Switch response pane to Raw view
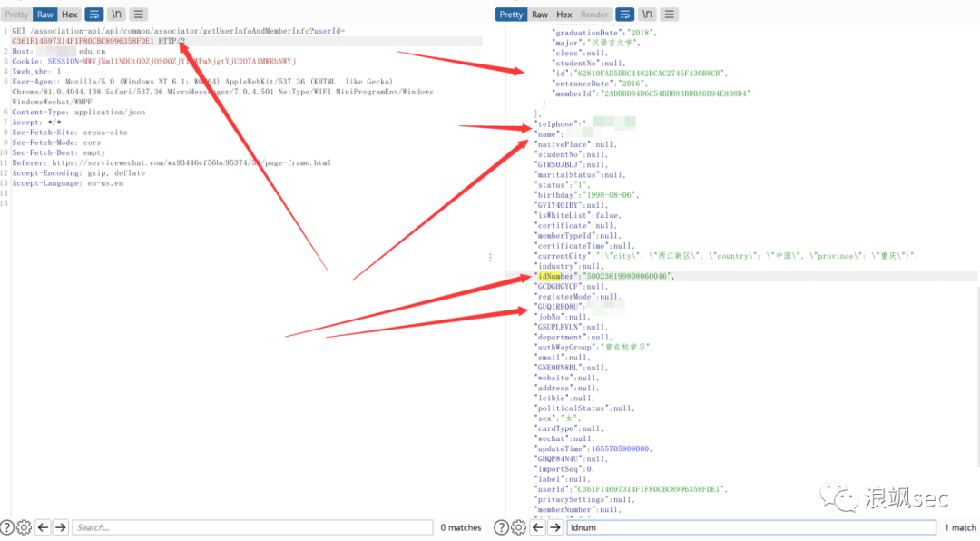The height and width of the screenshot is (541, 980). [539, 14]
